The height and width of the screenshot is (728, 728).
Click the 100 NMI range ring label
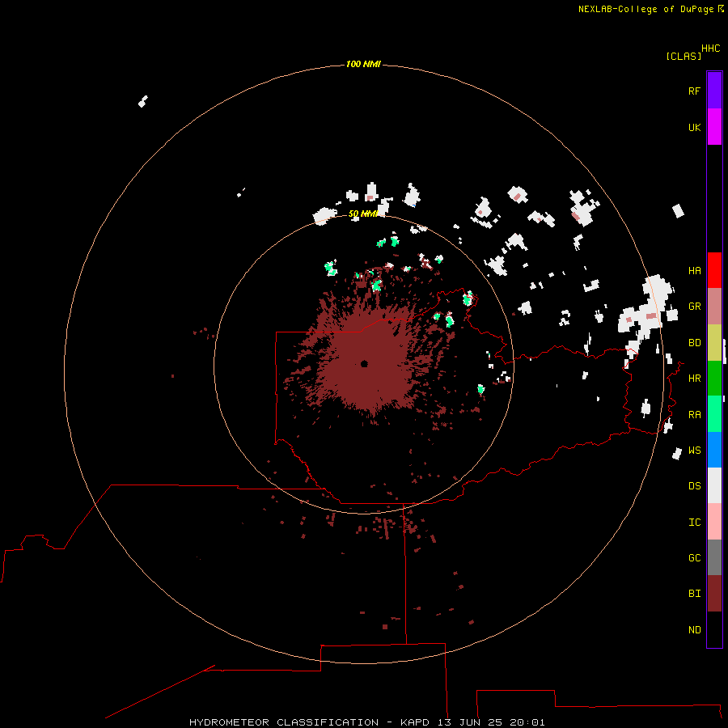[363, 64]
